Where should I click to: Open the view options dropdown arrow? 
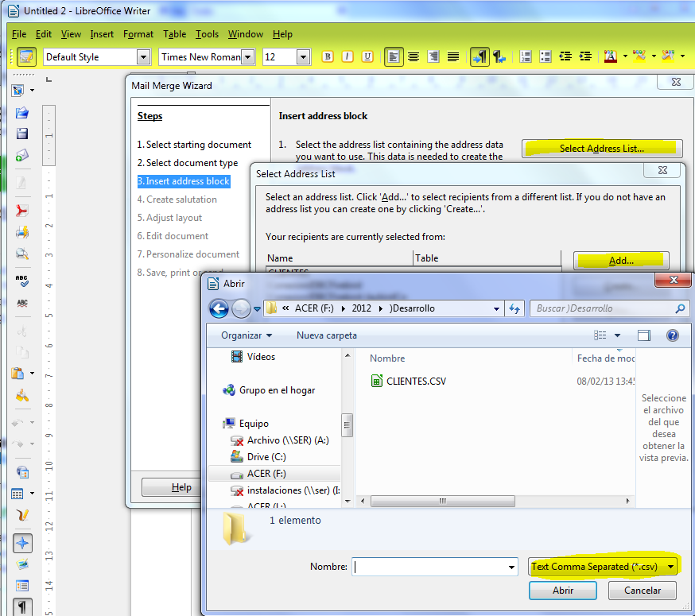(617, 335)
